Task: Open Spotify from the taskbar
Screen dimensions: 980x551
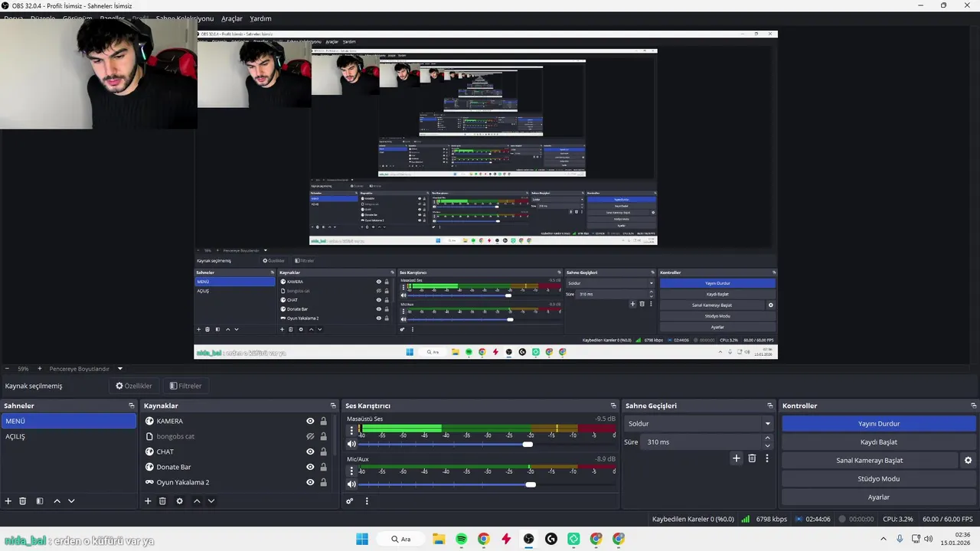Action: pos(461,539)
